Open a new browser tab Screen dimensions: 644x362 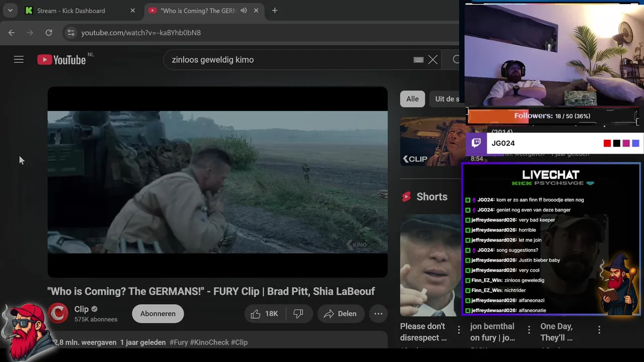(x=275, y=11)
